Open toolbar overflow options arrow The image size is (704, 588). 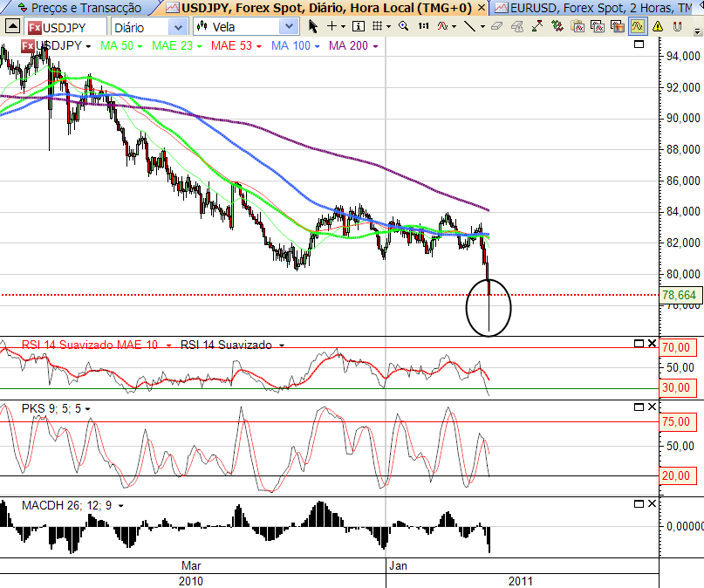pos(697,31)
